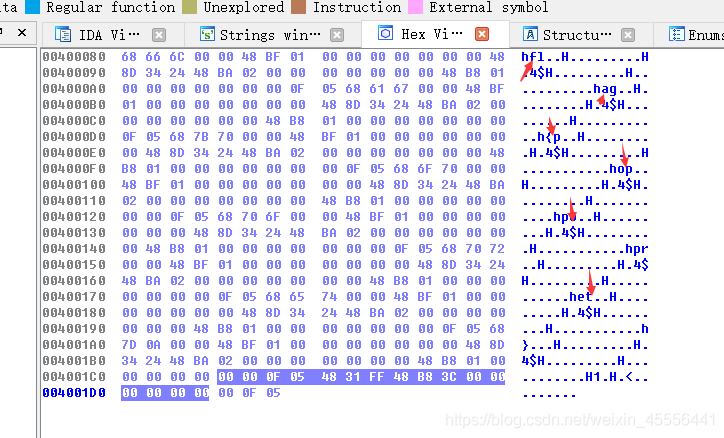Click address 004000D0 in hex view
724x438 pixels.
tap(74, 137)
